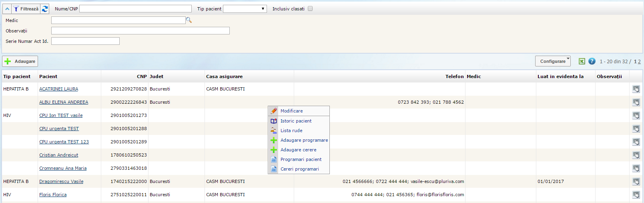
Task: Expand the Configurare dropdown button
Action: 553,61
